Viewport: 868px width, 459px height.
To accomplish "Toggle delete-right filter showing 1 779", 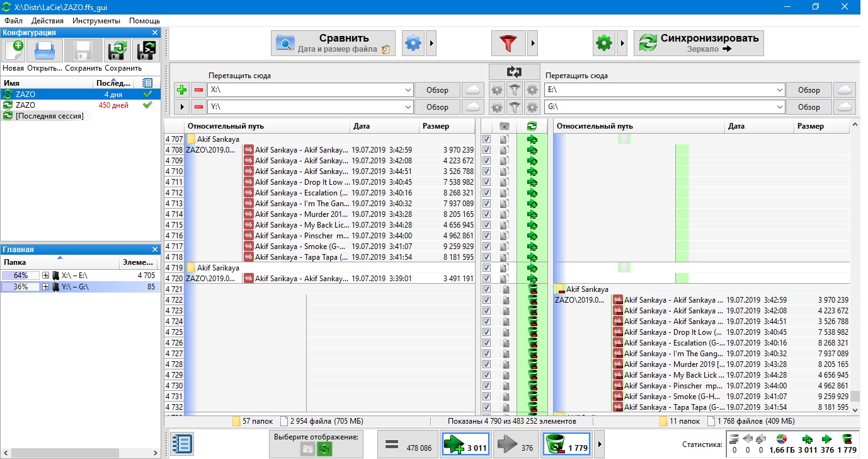I will click(566, 444).
